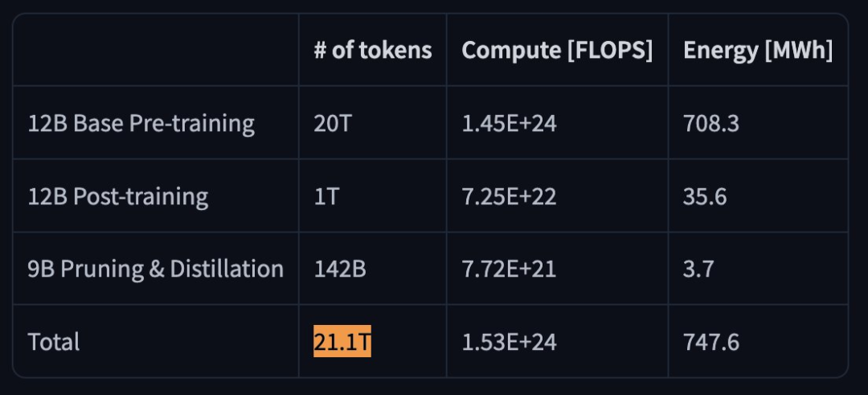Click the 747.6 total energy value

coord(711,342)
